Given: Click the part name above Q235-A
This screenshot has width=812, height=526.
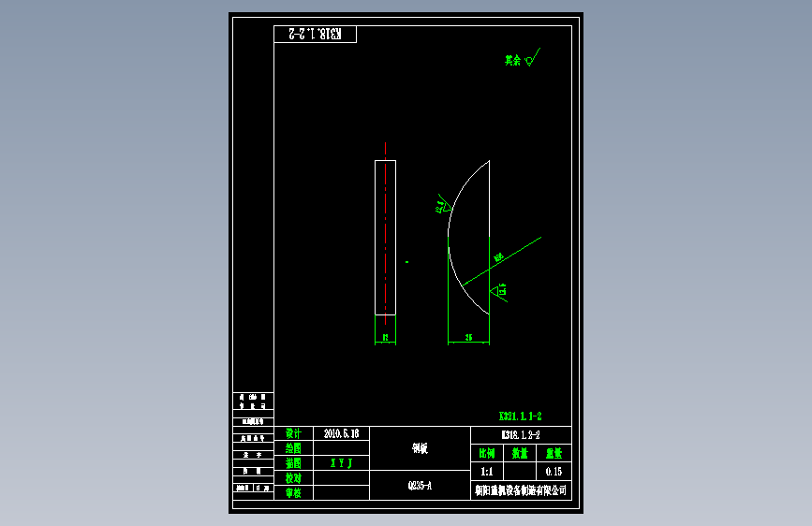Looking at the screenshot, I should [420, 448].
